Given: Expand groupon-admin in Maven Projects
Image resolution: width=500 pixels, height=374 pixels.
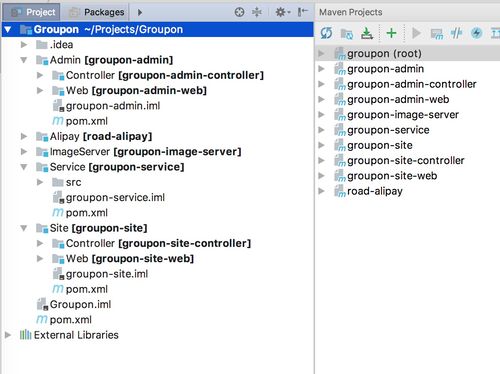Looking at the screenshot, I should tap(321, 69).
